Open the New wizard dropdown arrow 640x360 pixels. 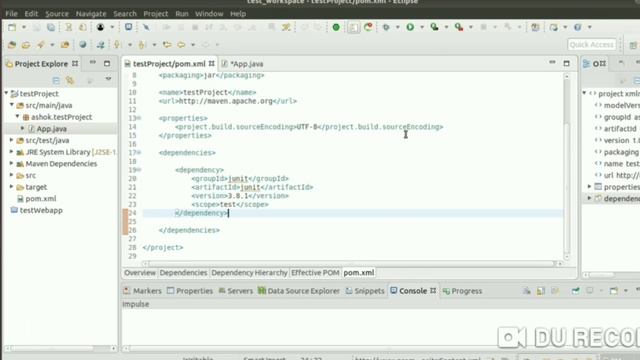click(x=24, y=27)
